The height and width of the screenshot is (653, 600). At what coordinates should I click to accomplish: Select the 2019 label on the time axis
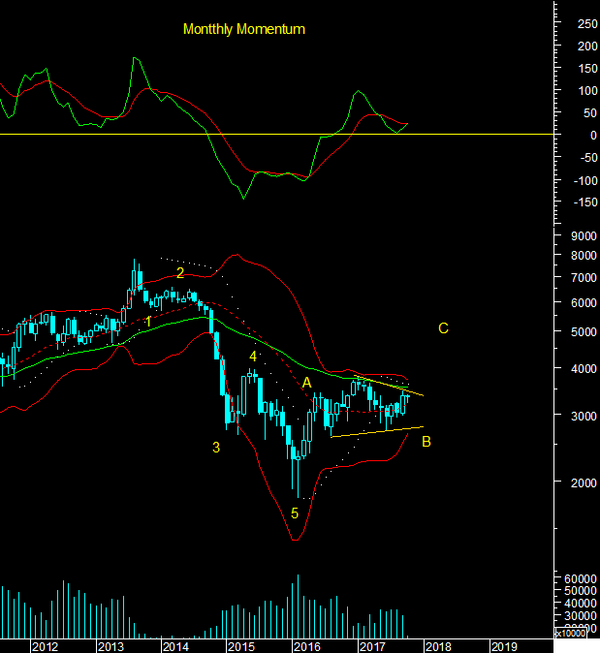click(503, 646)
